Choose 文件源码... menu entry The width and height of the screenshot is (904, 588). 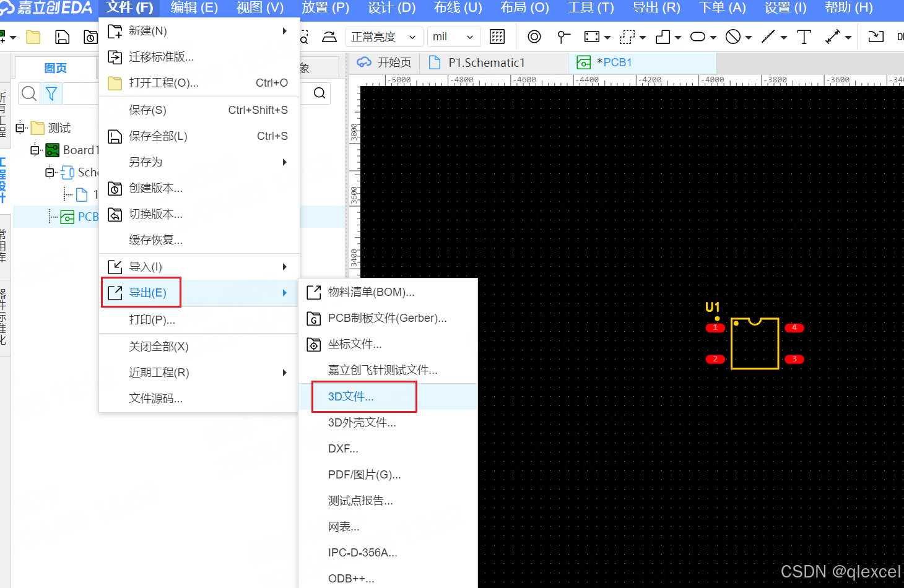click(x=199, y=399)
